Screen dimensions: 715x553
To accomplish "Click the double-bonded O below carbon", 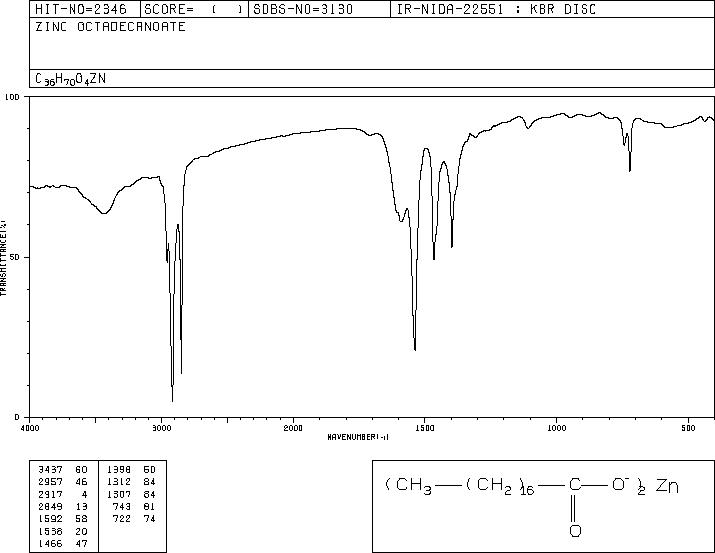I will 575,531.
